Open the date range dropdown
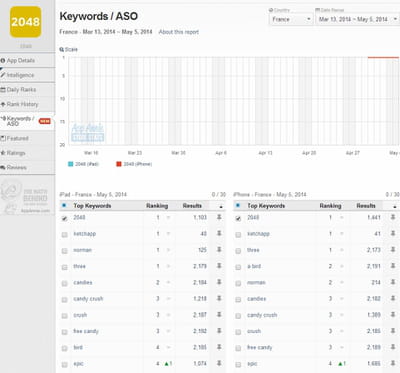Image resolution: width=400 pixels, height=373 pixels. coord(357,19)
